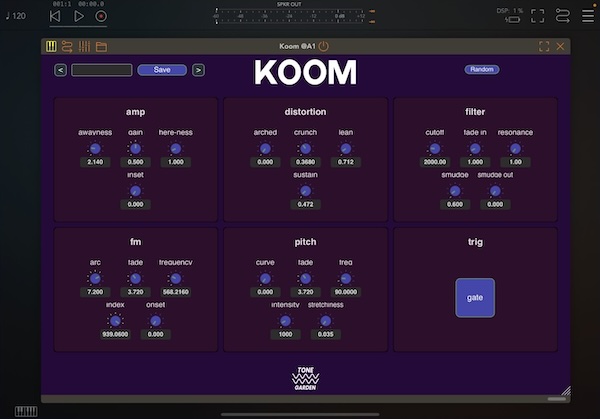Click the distortion crunch knob
Image resolution: width=600 pixels, height=419 pixels.
[x=305, y=148]
